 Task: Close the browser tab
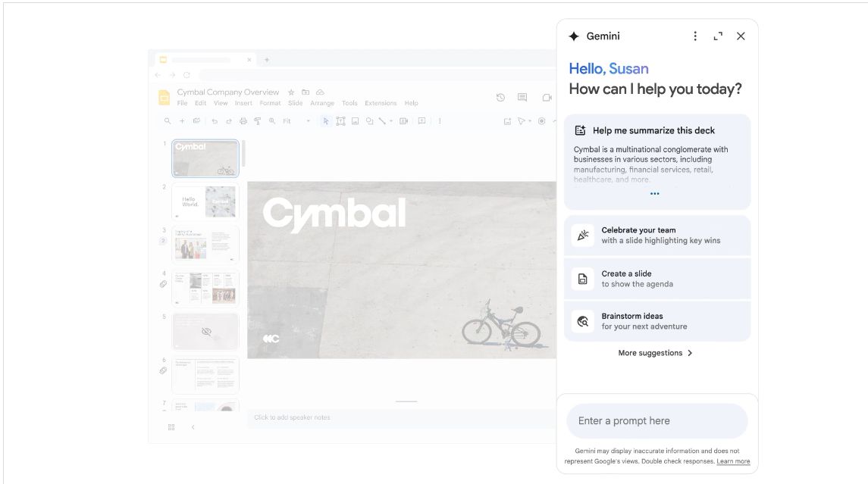249,60
